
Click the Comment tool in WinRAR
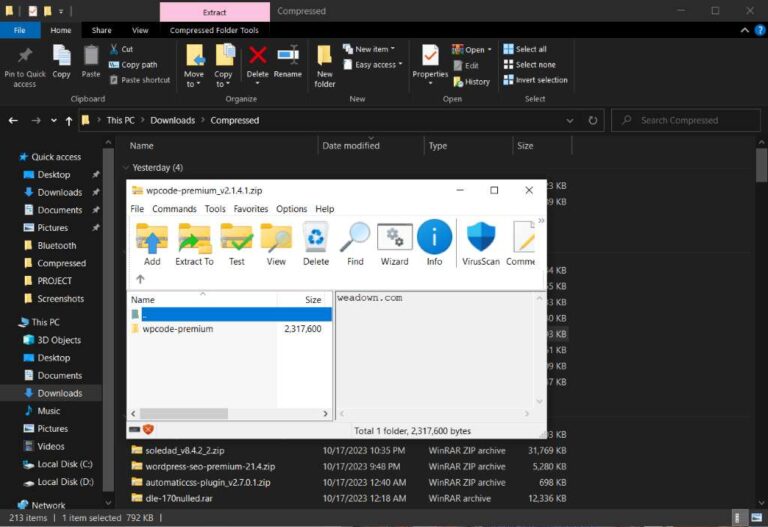(521, 244)
